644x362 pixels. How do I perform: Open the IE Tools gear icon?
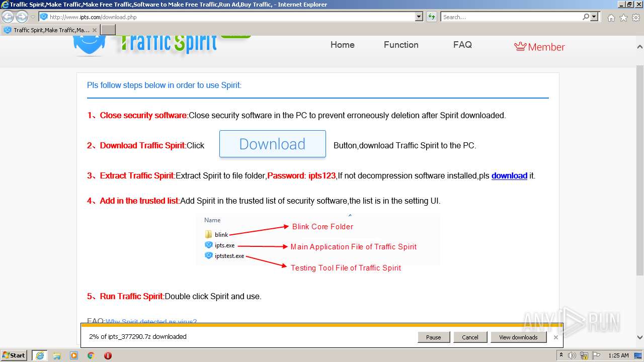pos(635,18)
